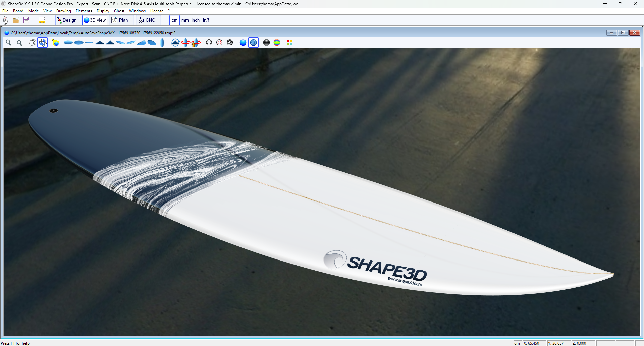Click the light source spotlight icon

(x=55, y=42)
